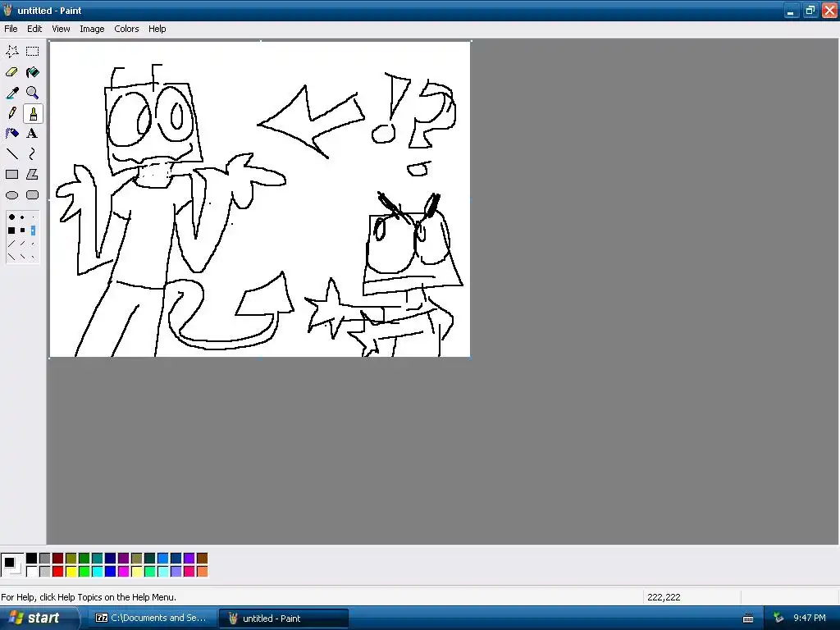Viewport: 840px width, 630px height.
Task: Pick the white color swatch
Action: pyautogui.click(x=32, y=572)
